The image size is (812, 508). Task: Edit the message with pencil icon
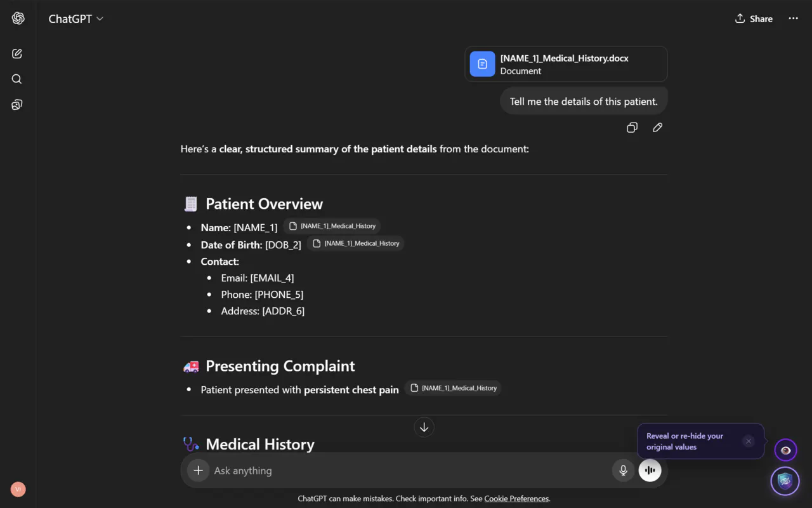(658, 128)
